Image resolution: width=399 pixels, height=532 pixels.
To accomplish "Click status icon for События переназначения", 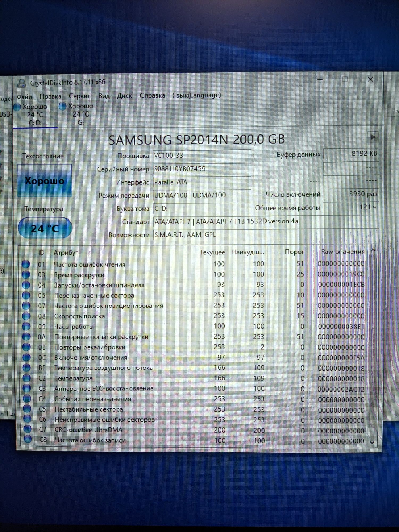I will tap(27, 399).
